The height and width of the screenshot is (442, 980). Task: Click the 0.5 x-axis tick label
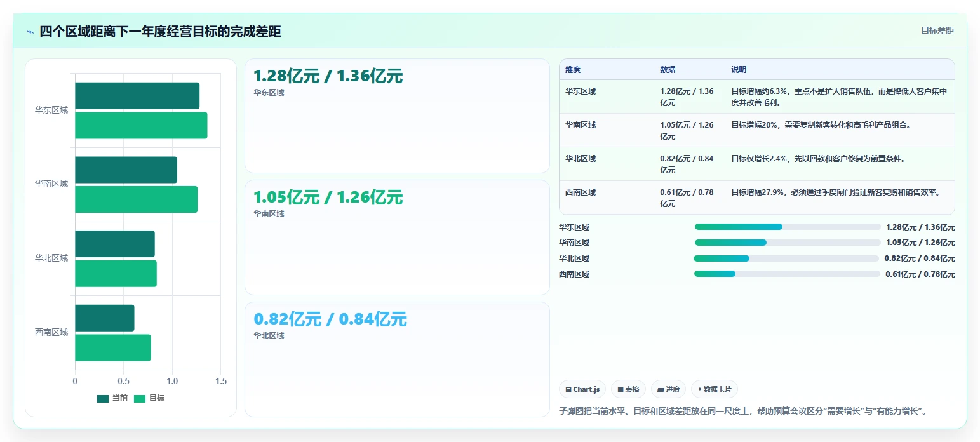123,381
